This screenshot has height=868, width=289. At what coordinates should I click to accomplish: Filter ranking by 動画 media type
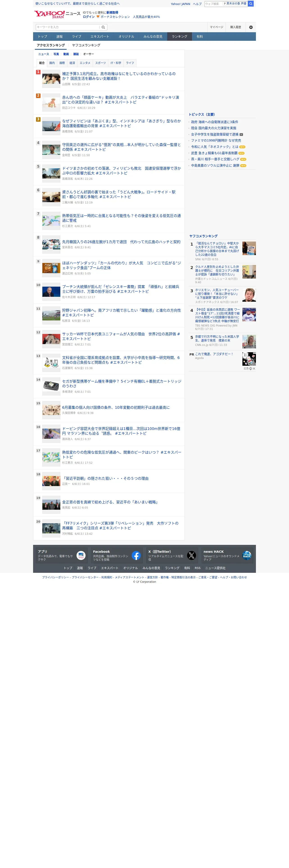[x=66, y=54]
